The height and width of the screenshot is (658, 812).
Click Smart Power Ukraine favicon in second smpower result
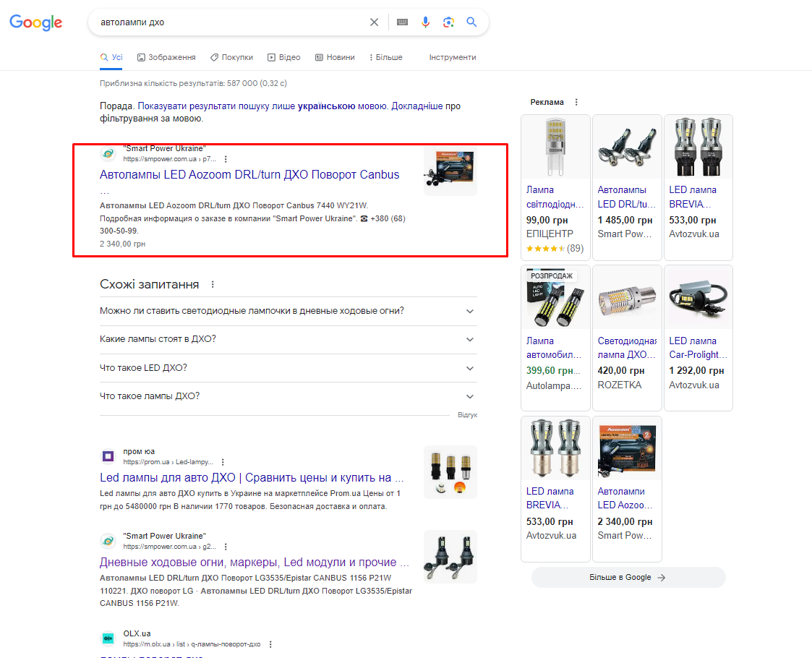(108, 541)
